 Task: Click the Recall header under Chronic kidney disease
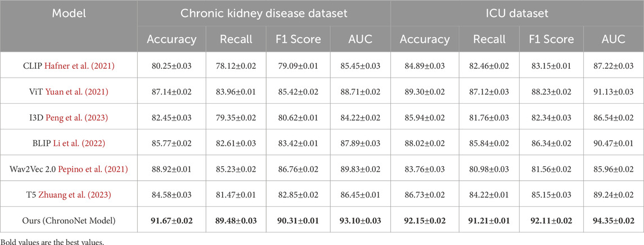click(233, 39)
